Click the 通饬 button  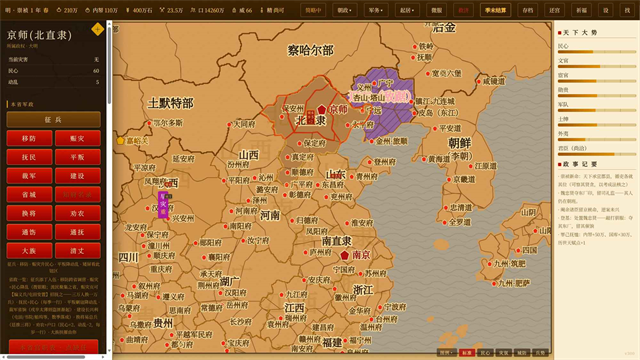point(29,232)
